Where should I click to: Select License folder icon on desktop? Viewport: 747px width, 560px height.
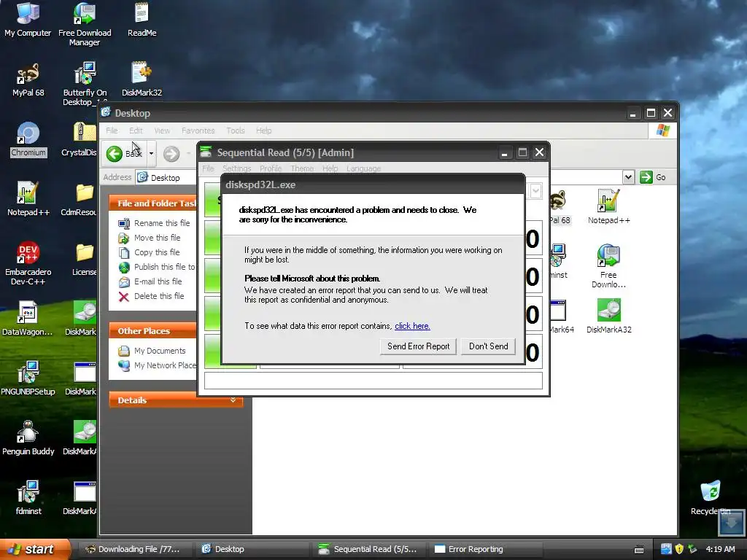coord(85,258)
